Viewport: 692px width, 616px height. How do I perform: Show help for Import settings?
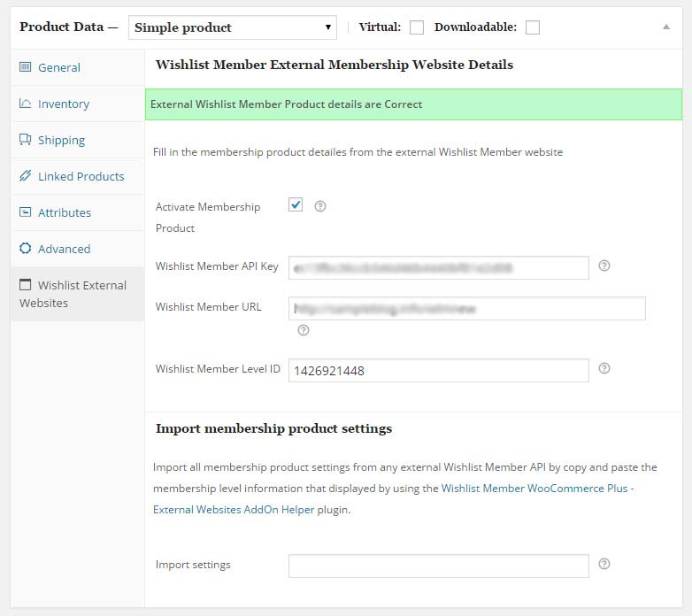[x=604, y=564]
